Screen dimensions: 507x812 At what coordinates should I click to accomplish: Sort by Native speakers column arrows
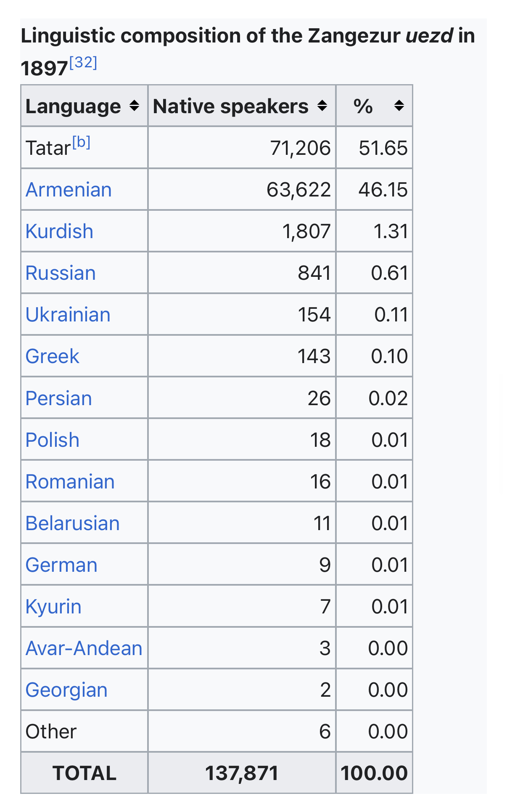pyautogui.click(x=322, y=106)
